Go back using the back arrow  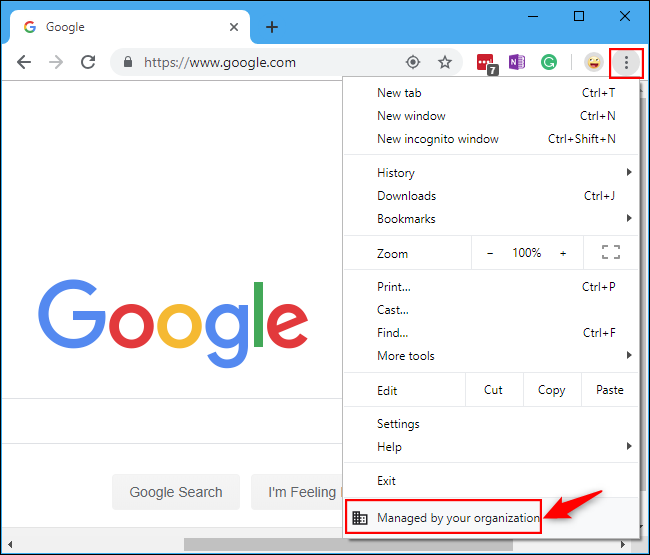[x=24, y=62]
